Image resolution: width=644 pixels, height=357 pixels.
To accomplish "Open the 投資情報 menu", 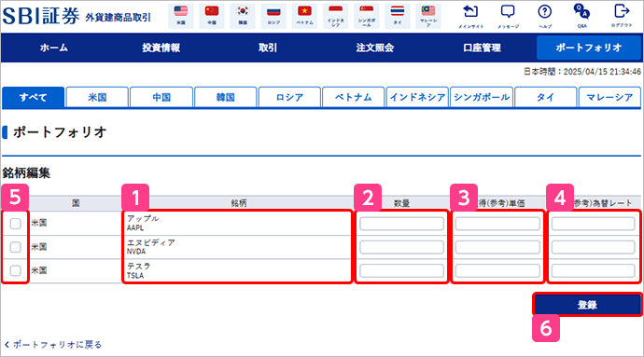I will coord(161,48).
